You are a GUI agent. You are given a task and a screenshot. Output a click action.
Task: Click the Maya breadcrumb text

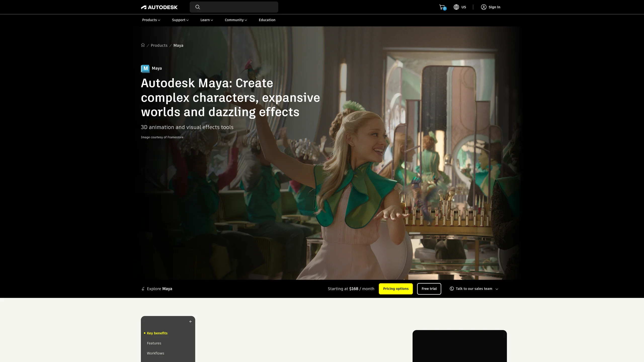click(178, 45)
